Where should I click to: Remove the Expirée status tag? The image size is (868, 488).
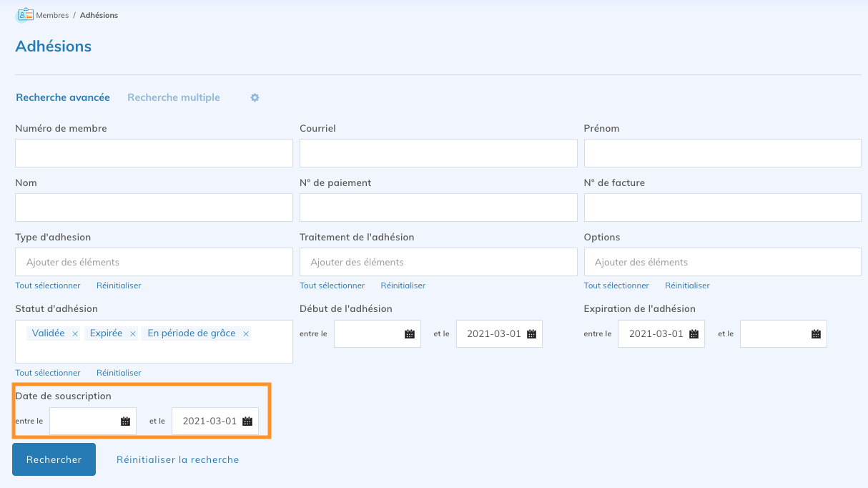133,334
